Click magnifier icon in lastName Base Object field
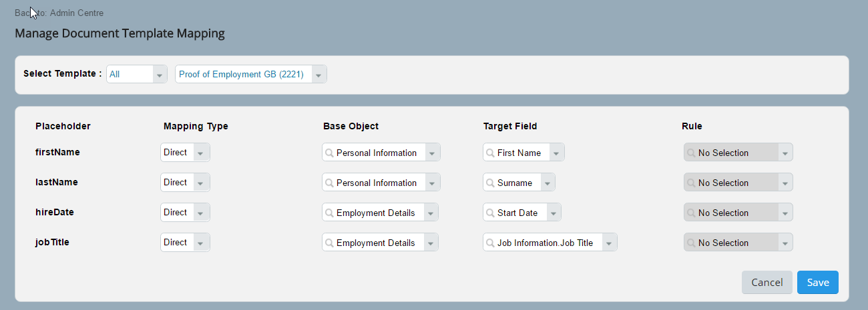868x310 pixels. 329,183
